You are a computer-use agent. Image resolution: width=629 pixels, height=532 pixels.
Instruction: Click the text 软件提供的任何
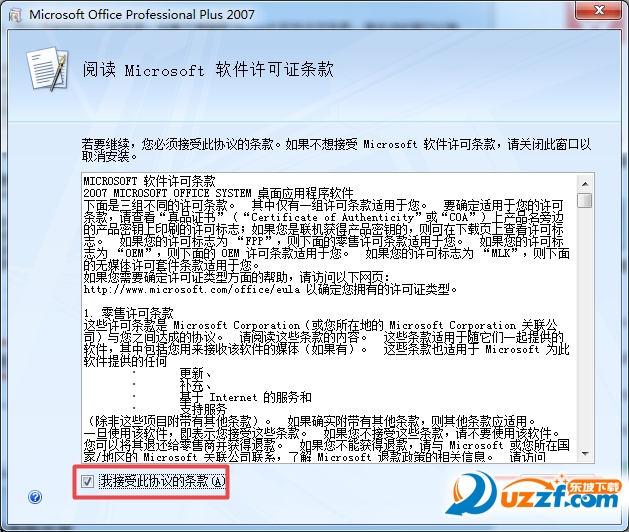tap(125, 361)
